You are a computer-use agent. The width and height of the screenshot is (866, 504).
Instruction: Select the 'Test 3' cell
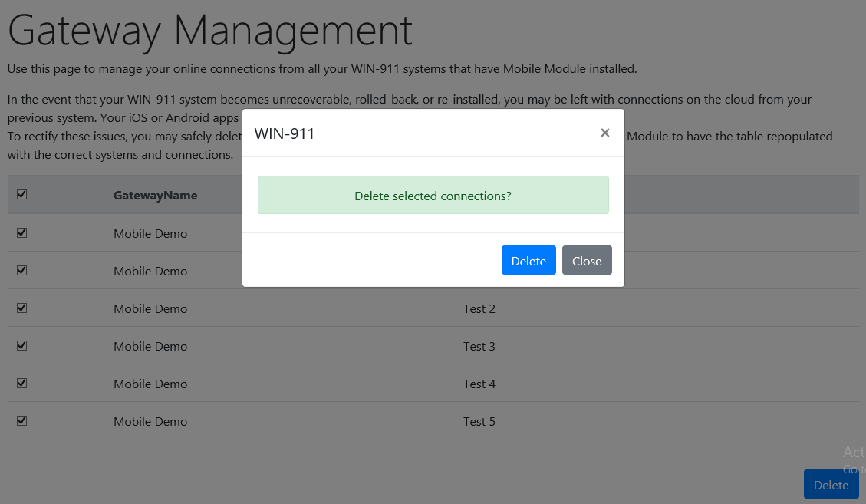(x=479, y=346)
